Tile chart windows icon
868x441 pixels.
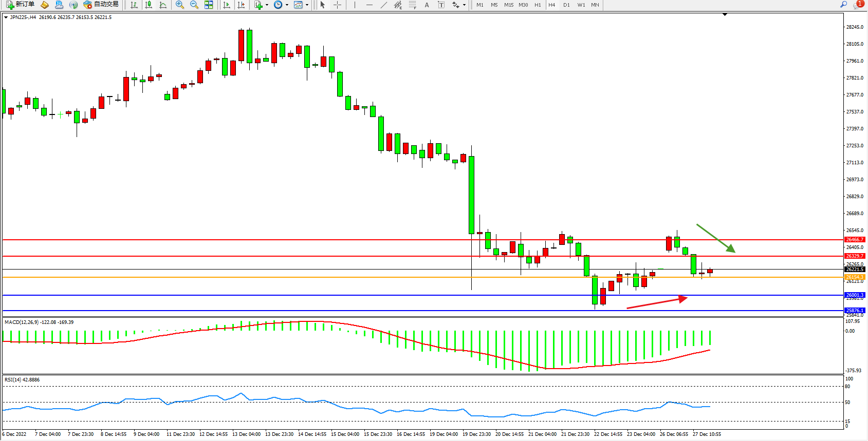point(209,5)
